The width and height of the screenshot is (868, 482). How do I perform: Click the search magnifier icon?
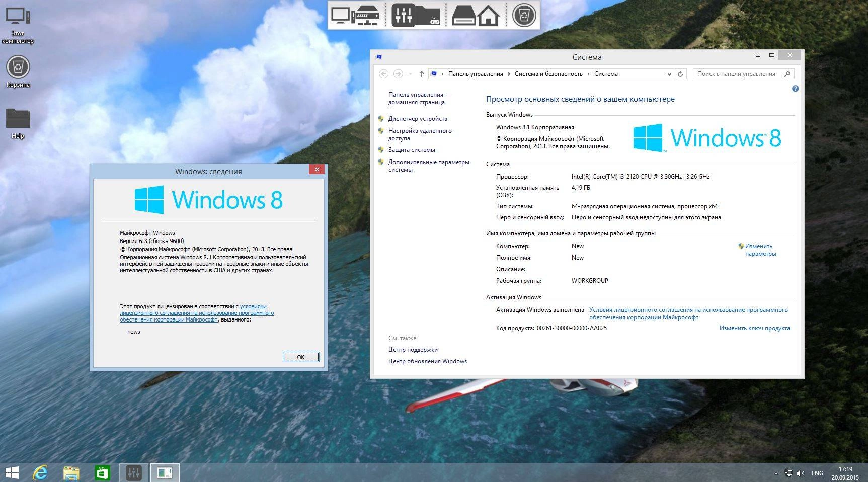[x=787, y=74]
